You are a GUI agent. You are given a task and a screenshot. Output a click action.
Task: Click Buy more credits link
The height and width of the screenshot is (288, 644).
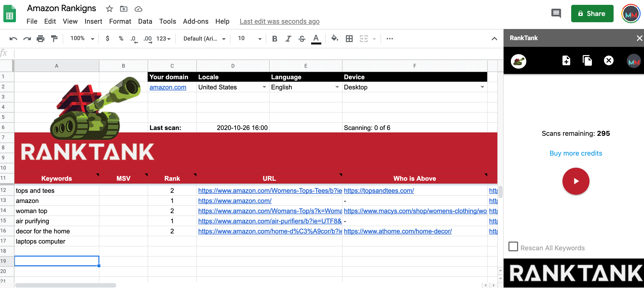(x=575, y=153)
